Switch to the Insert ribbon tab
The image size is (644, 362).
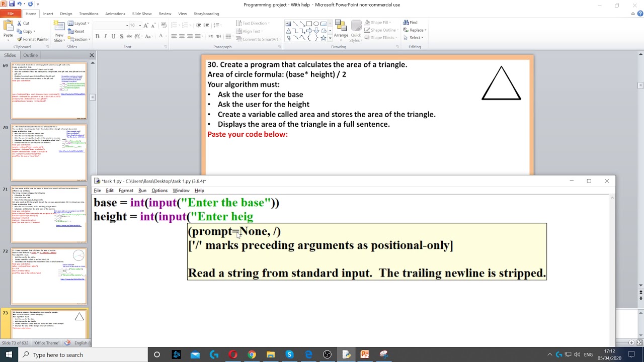tap(48, 14)
